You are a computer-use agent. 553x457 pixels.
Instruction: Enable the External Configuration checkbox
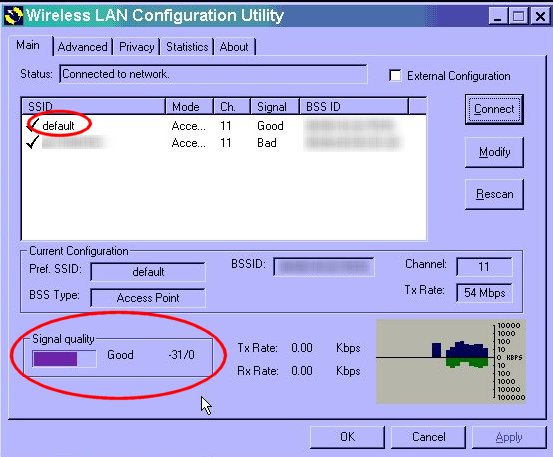(x=395, y=75)
